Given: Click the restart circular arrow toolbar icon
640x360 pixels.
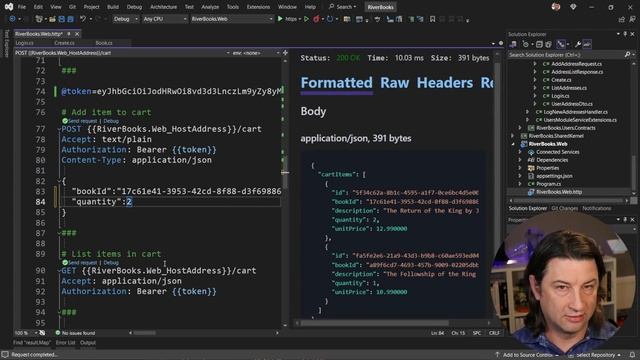Looking at the screenshot, I should point(330,19).
